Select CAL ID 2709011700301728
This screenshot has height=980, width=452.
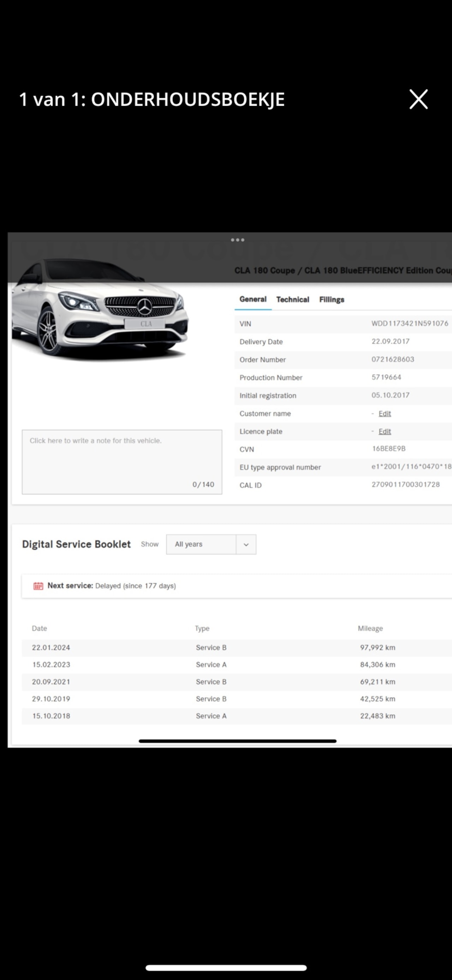(x=406, y=484)
